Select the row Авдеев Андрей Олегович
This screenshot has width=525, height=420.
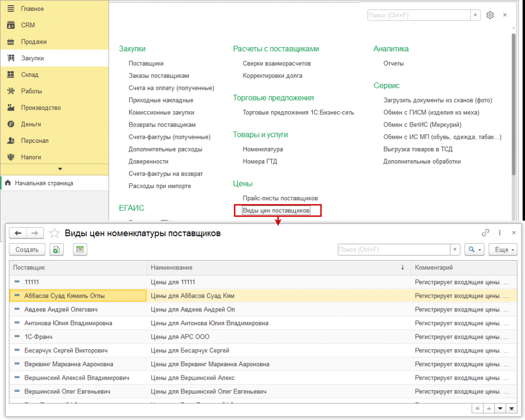263,309
